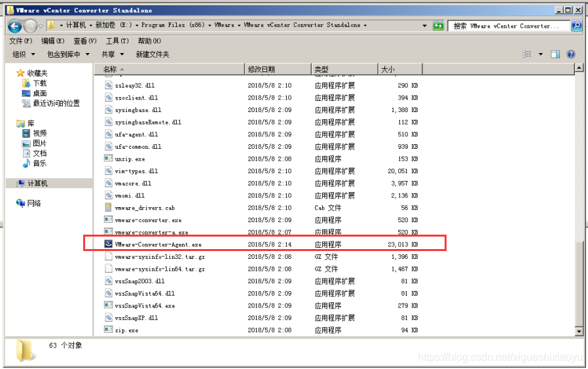Click the Favorites star icon
This screenshot has width=588, height=369.
click(x=20, y=73)
